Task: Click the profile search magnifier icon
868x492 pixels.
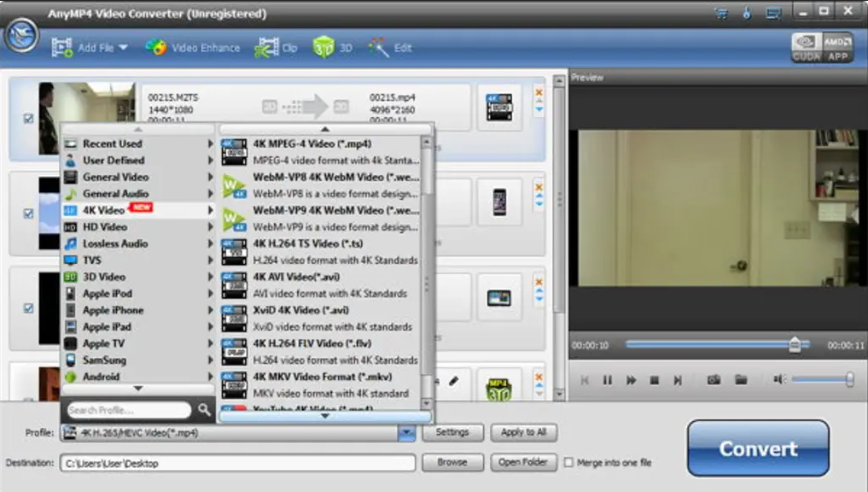Action: (x=204, y=409)
